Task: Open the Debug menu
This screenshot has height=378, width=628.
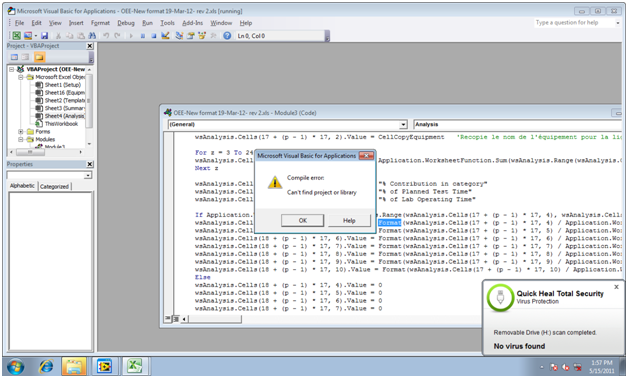Action: [126, 23]
